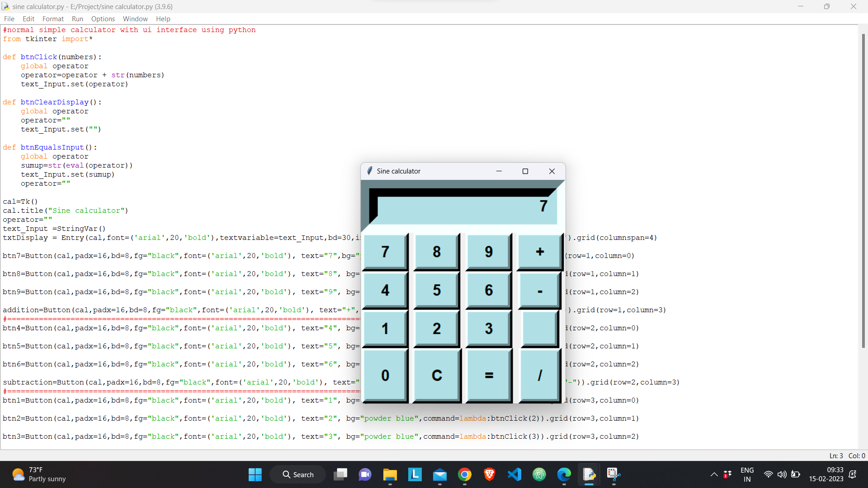
Task: Click the Search box on the taskbar
Action: [297, 474]
